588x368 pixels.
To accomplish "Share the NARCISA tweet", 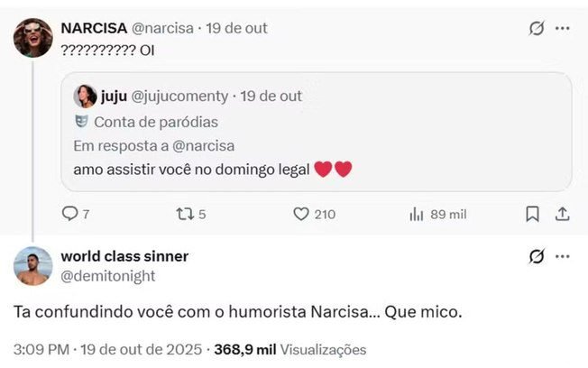I will tap(561, 214).
